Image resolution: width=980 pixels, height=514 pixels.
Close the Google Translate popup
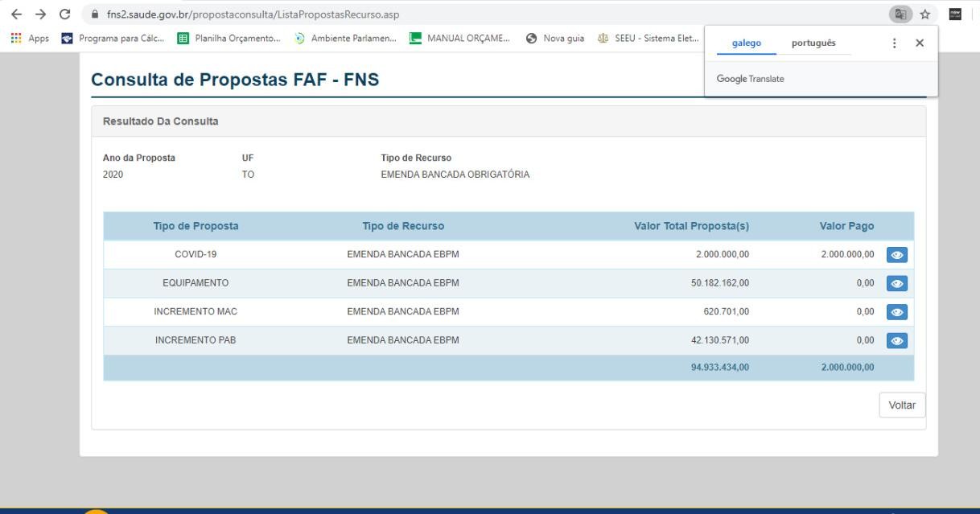[920, 43]
